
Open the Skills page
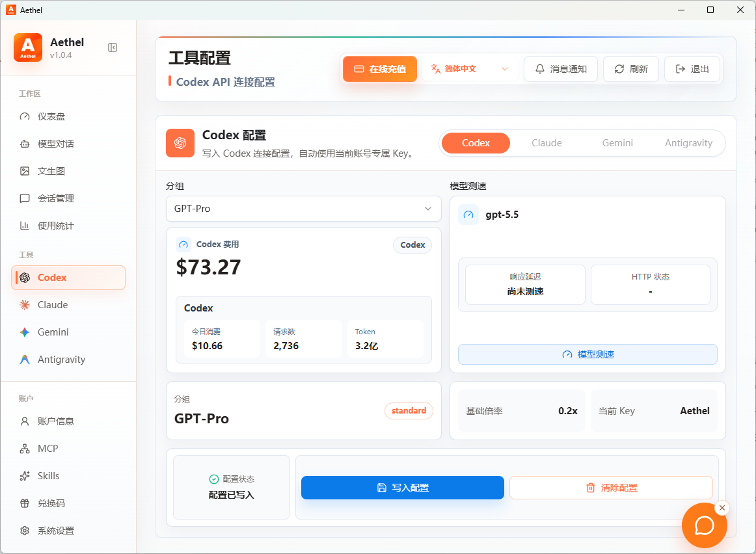tap(68, 476)
